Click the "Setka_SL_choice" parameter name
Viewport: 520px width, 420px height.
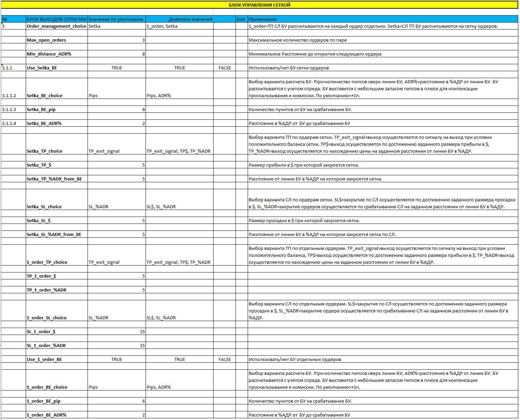point(57,200)
